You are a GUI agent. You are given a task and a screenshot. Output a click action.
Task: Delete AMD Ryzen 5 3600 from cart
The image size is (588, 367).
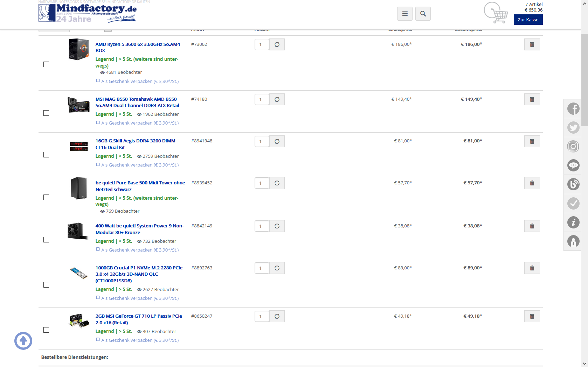tap(532, 44)
